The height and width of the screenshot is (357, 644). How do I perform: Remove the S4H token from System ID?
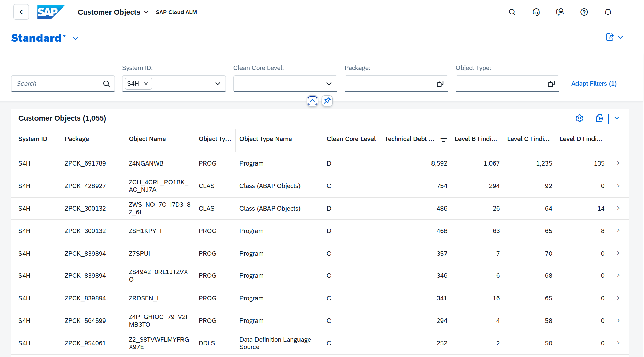click(x=146, y=84)
